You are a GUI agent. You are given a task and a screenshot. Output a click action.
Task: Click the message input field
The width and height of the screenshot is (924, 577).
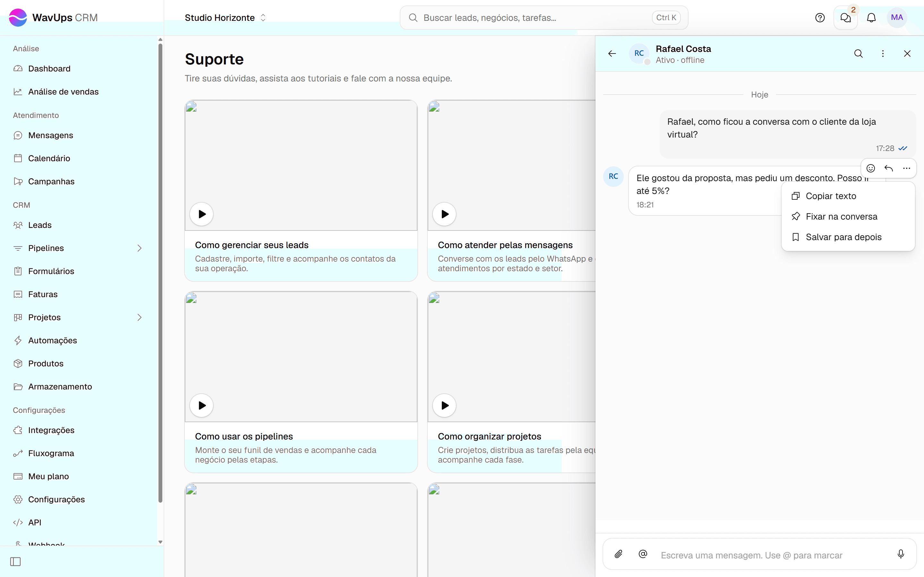(x=771, y=555)
